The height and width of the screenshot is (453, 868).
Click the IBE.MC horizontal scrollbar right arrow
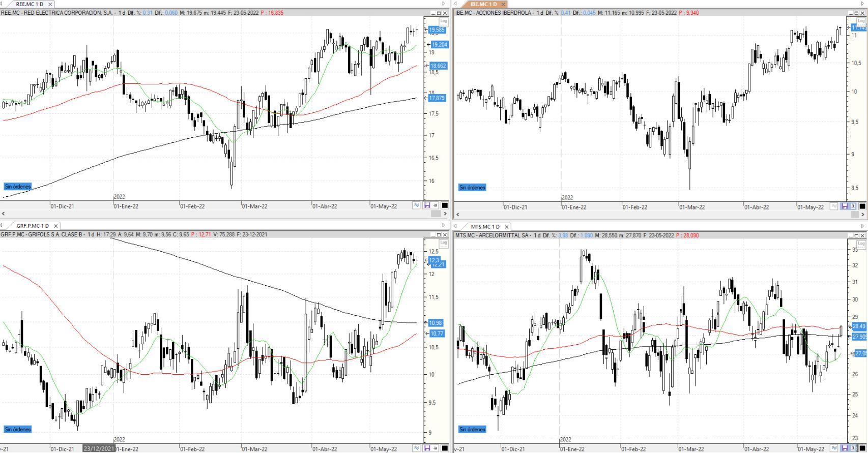[x=863, y=215]
